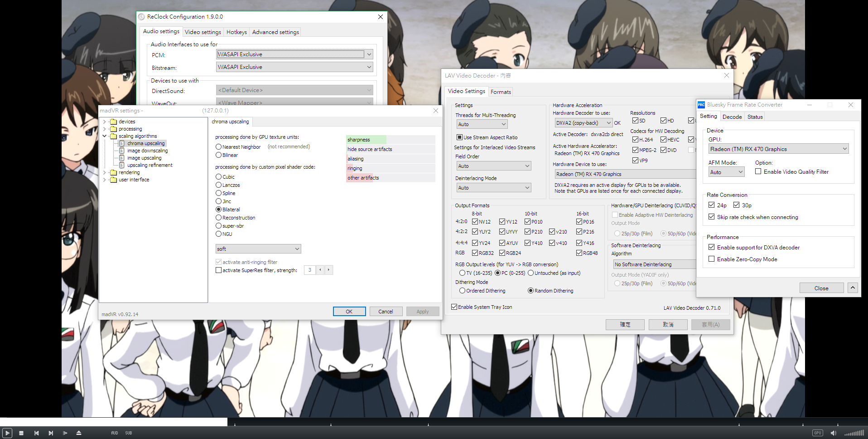
Task: Click the 確定 button in LAV Video Decoder
Action: pos(625,325)
